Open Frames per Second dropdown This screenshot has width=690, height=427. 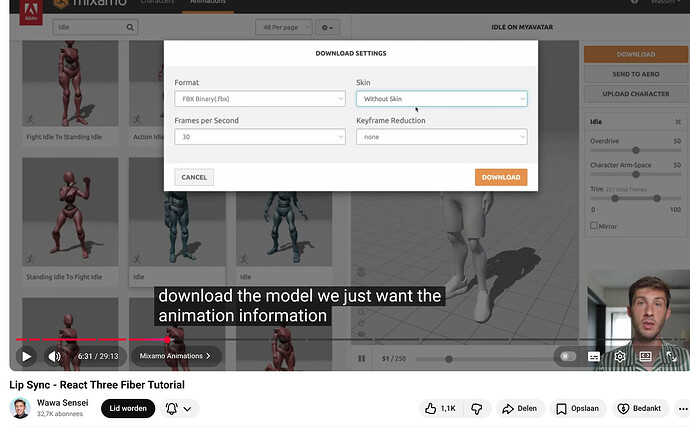(259, 137)
